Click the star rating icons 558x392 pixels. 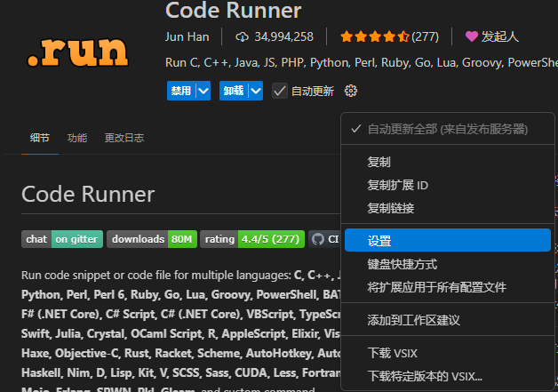374,36
